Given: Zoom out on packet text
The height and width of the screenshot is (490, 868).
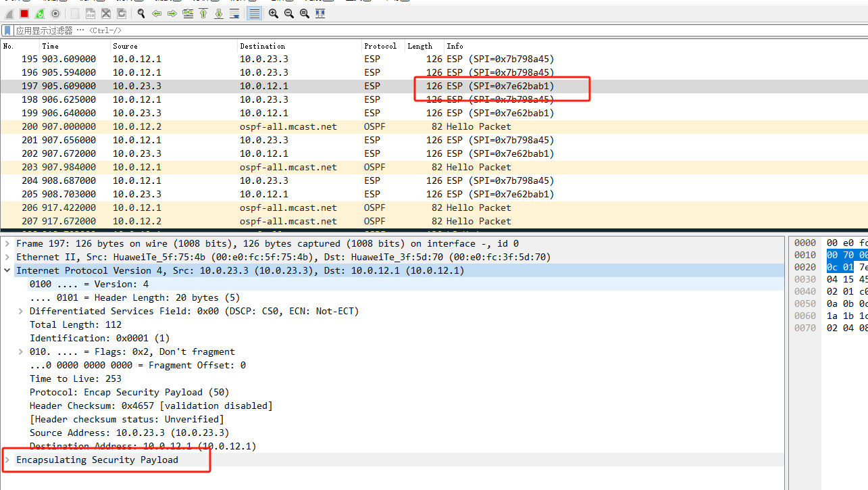Looking at the screenshot, I should 289,14.
